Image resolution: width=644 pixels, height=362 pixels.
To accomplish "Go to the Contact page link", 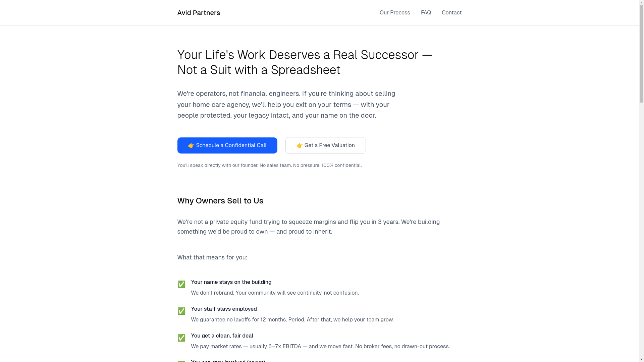I will [x=451, y=13].
